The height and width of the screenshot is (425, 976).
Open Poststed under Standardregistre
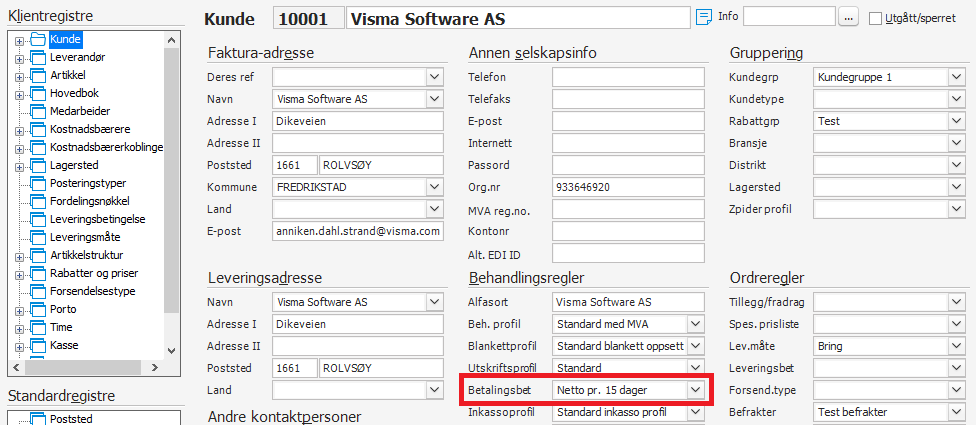(71, 419)
